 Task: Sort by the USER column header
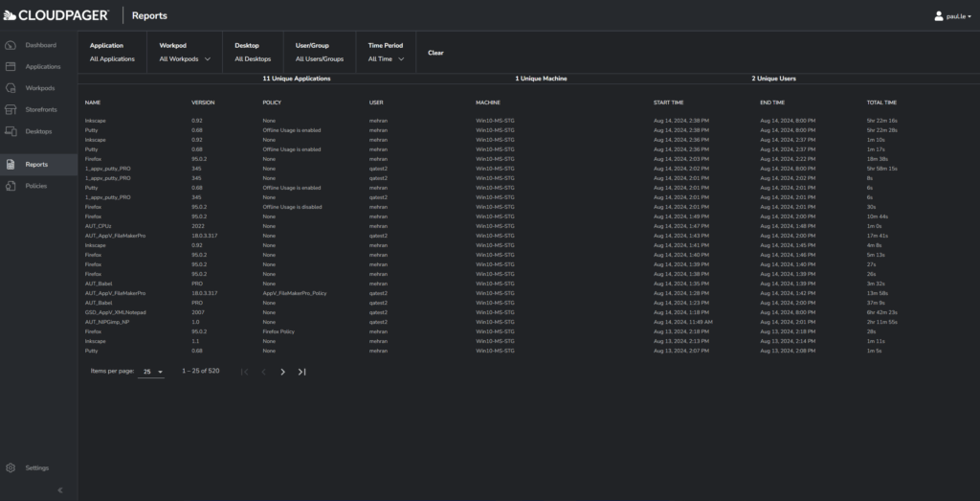(376, 102)
